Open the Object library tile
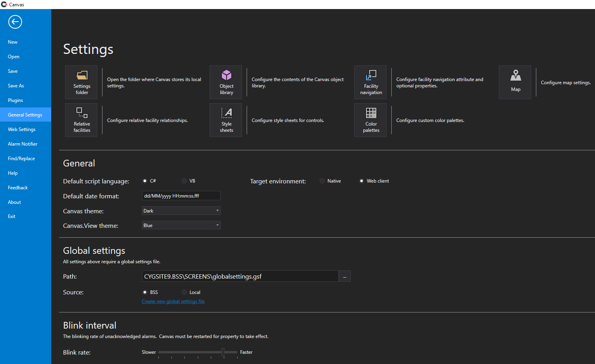Image resolution: width=595 pixels, height=364 pixels. tap(226, 82)
